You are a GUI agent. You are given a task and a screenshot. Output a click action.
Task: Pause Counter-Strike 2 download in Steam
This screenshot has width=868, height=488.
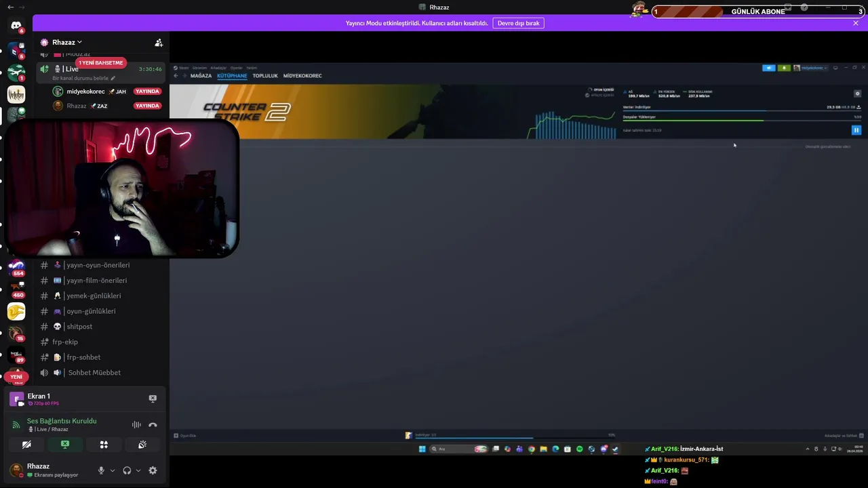click(856, 130)
